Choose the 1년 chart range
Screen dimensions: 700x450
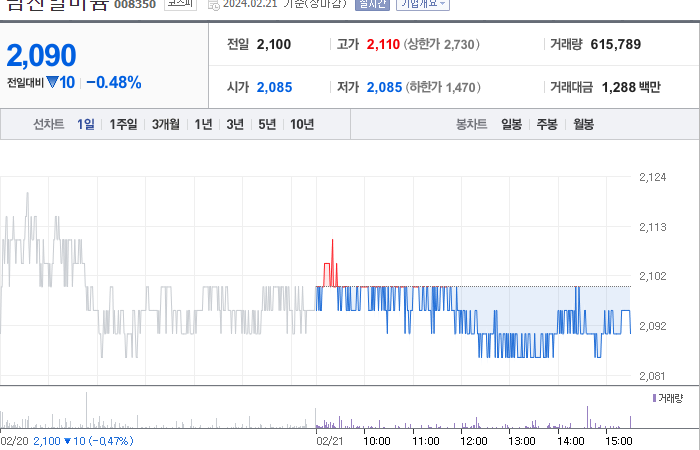coord(203,124)
